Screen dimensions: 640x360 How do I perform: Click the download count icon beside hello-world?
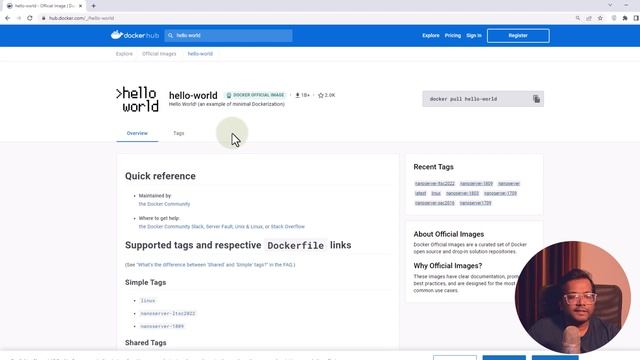point(298,95)
